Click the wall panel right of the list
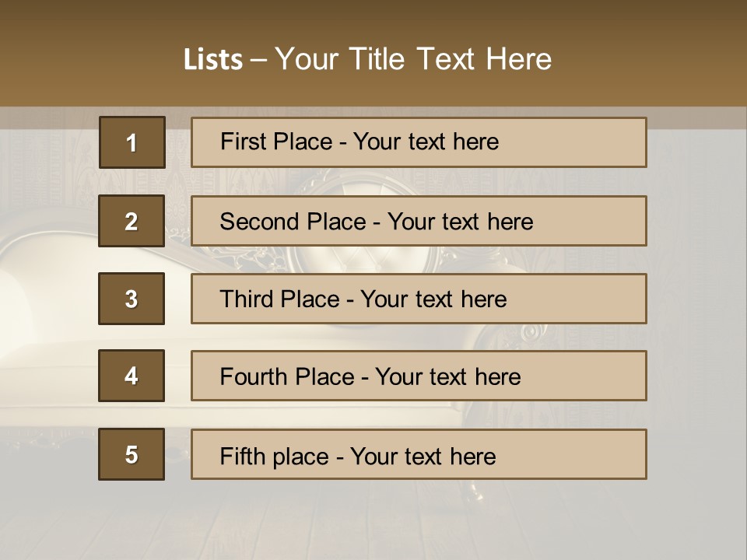 click(696, 296)
